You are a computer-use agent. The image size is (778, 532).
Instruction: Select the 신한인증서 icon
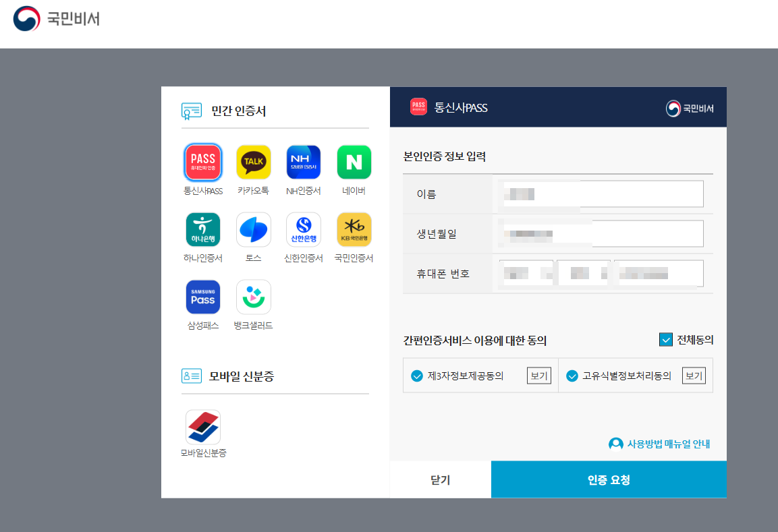click(304, 229)
